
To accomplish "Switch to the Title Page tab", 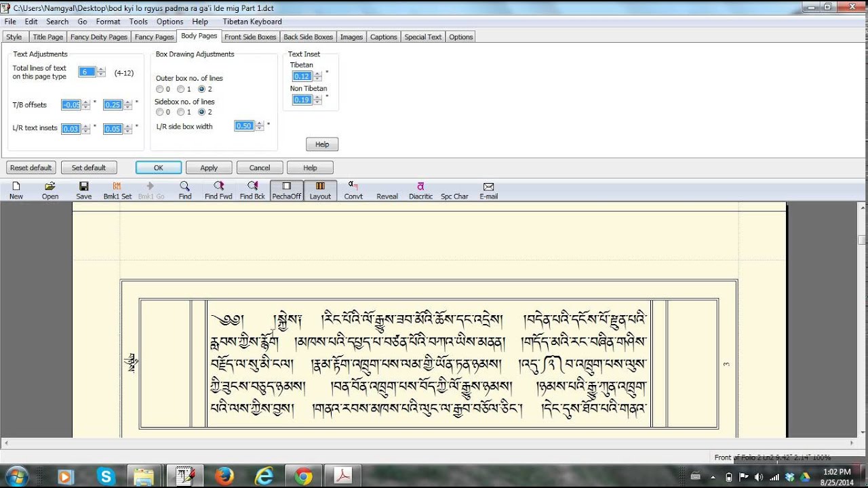I will pyautogui.click(x=48, y=37).
